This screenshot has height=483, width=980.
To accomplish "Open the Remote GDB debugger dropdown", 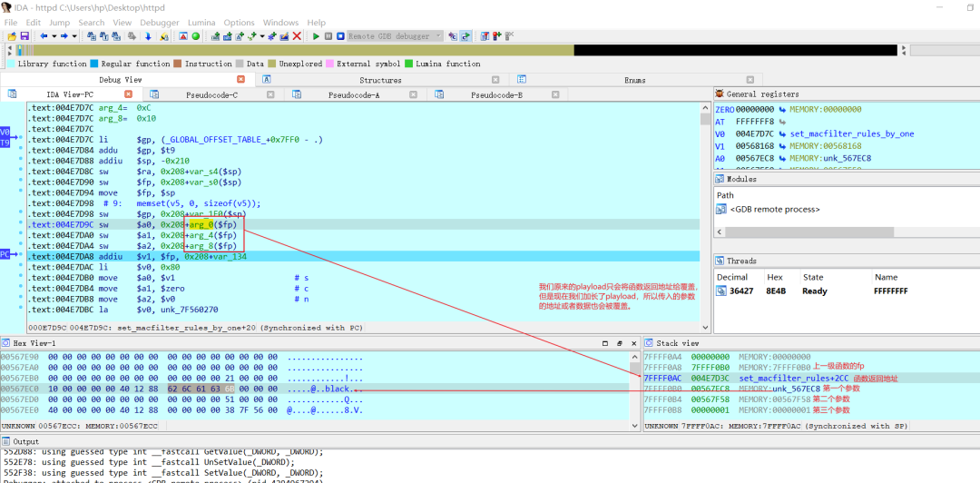I will click(x=395, y=36).
